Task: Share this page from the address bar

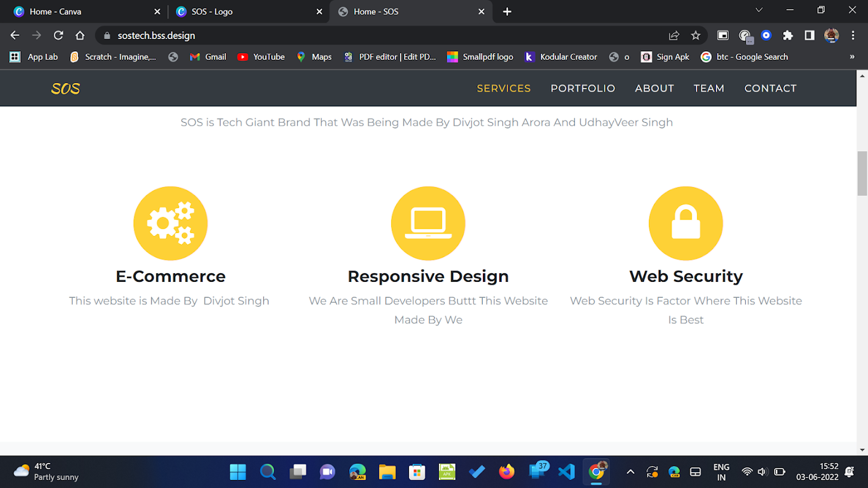Action: (674, 35)
